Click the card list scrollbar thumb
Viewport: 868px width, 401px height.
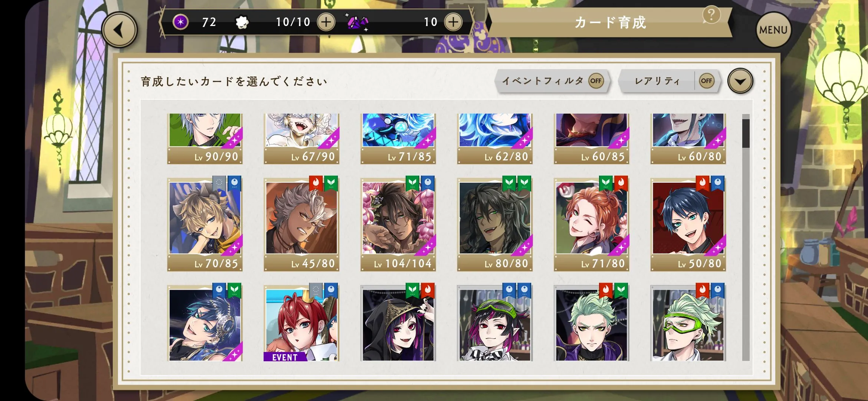(746, 133)
